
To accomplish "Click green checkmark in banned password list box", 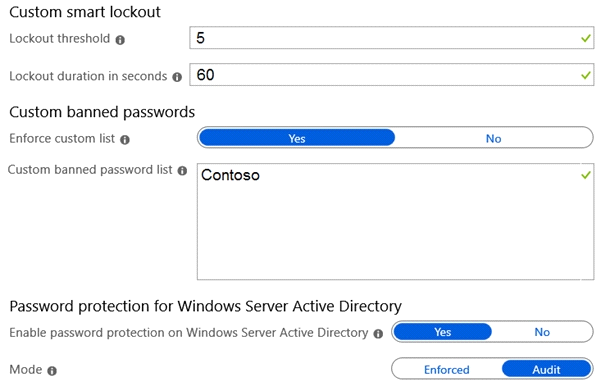I will click(585, 175).
